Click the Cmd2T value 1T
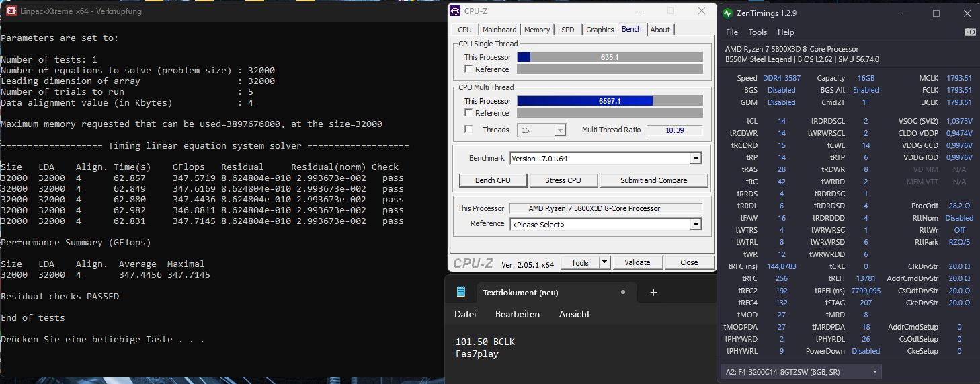This screenshot has height=384, width=980. point(866,102)
